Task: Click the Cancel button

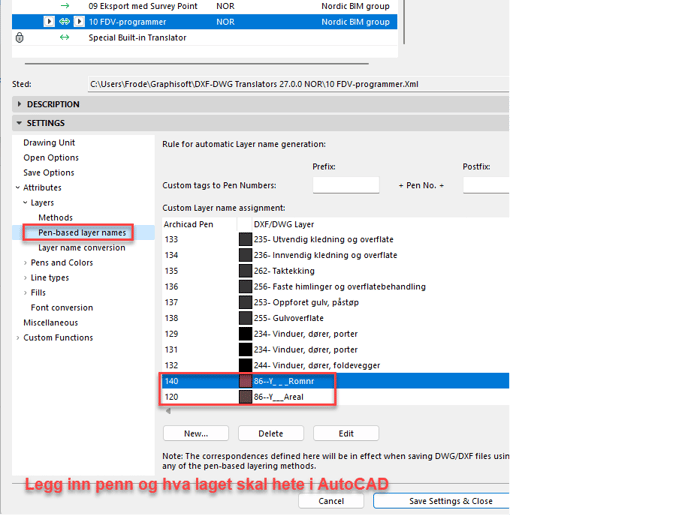Action: tap(331, 501)
